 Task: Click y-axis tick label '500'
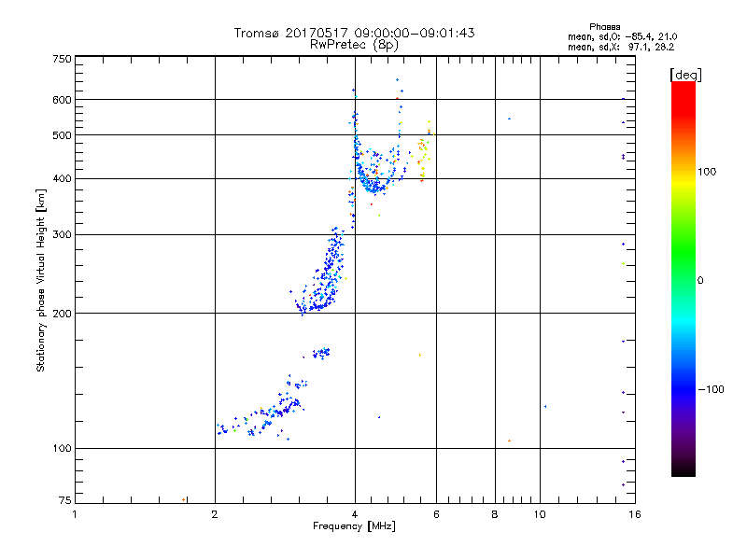tap(62, 135)
